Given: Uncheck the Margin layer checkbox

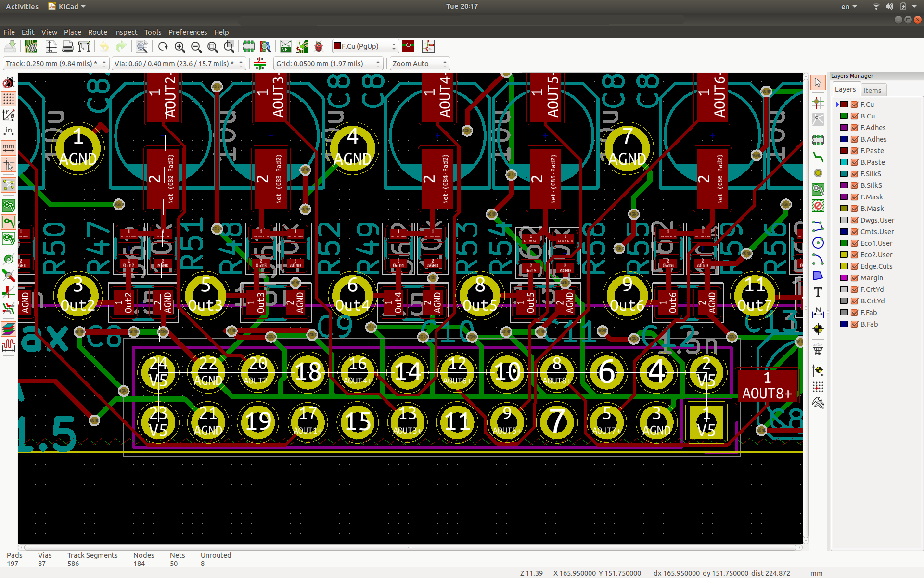Looking at the screenshot, I should (x=854, y=278).
